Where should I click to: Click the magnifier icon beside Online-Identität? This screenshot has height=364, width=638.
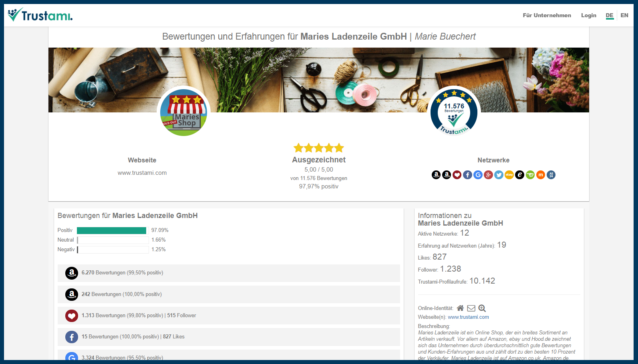(482, 308)
